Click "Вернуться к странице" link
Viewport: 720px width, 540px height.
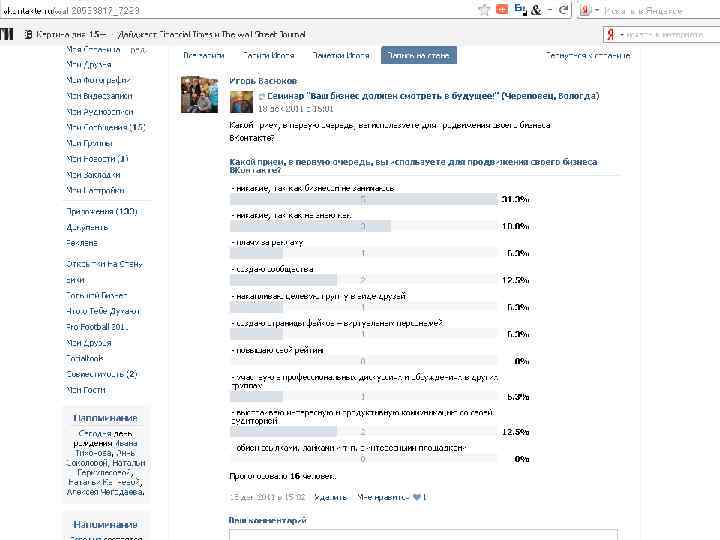point(588,56)
